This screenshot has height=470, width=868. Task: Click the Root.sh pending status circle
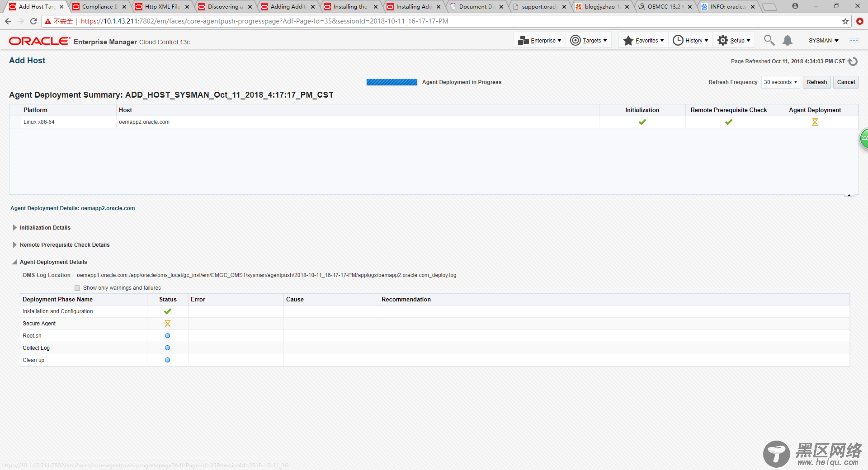(168, 336)
